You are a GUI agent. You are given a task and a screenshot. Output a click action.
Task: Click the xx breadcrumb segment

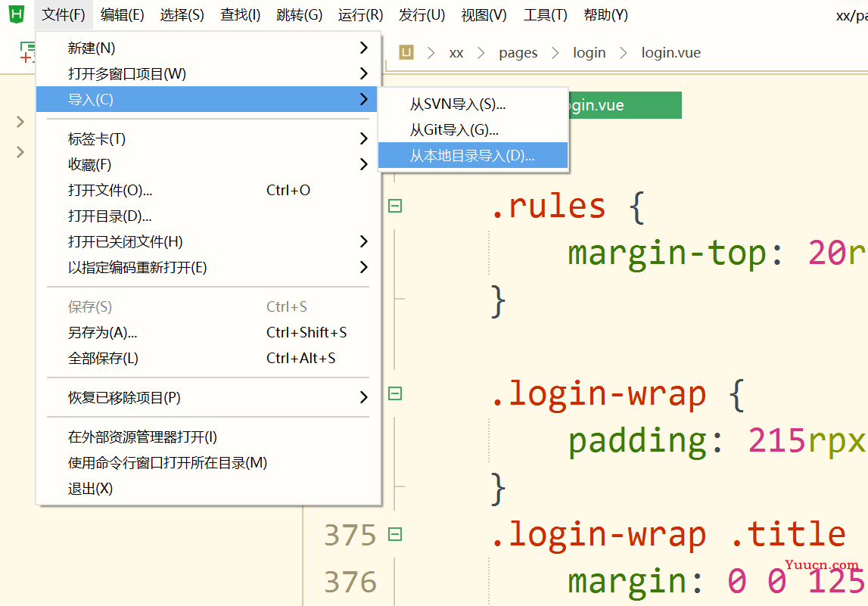point(456,52)
